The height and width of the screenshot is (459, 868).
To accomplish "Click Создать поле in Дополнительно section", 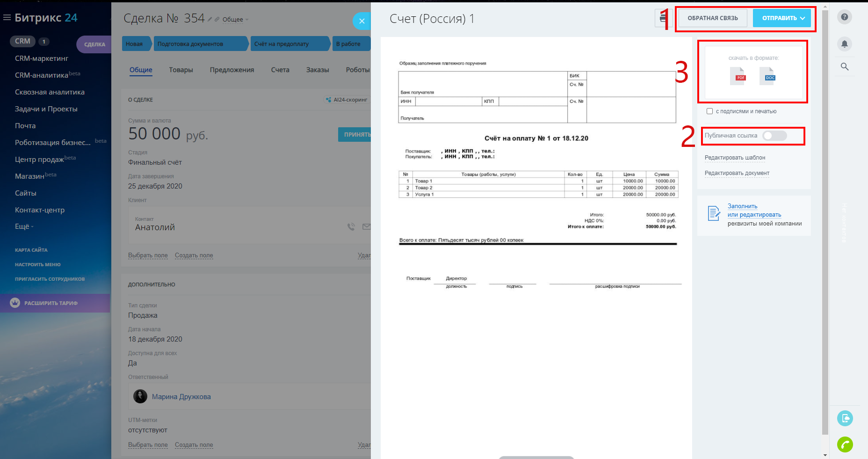I will [x=194, y=445].
